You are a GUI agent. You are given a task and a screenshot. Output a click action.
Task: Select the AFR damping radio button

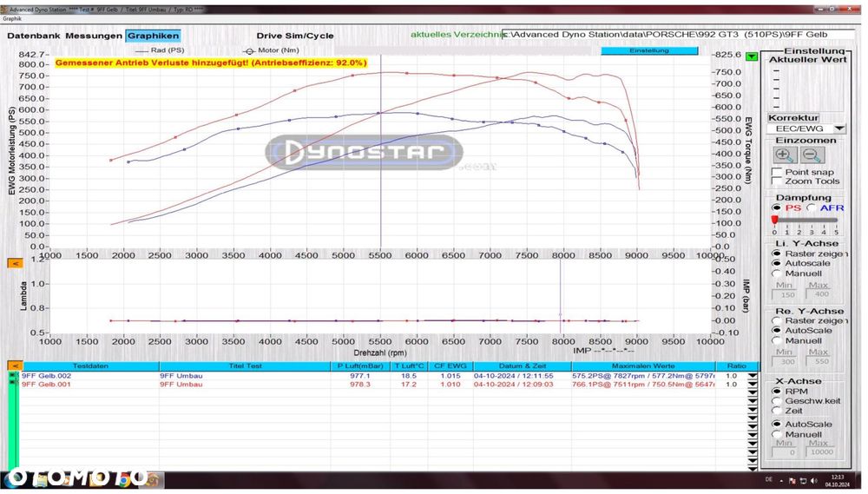click(811, 207)
